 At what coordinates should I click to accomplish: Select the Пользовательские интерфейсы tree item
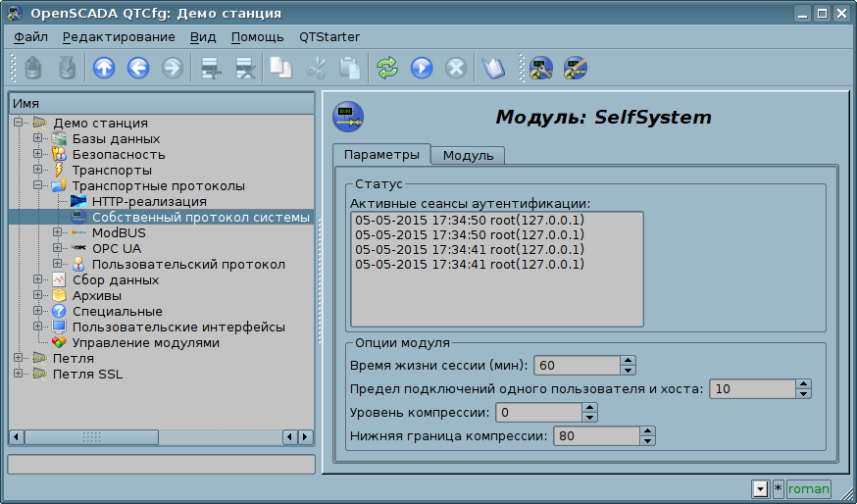coord(178,328)
